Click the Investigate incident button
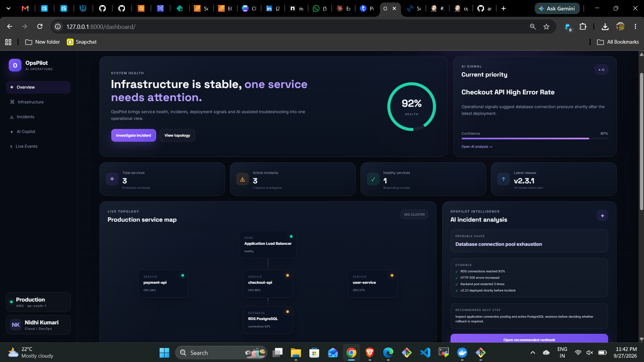 click(x=134, y=135)
